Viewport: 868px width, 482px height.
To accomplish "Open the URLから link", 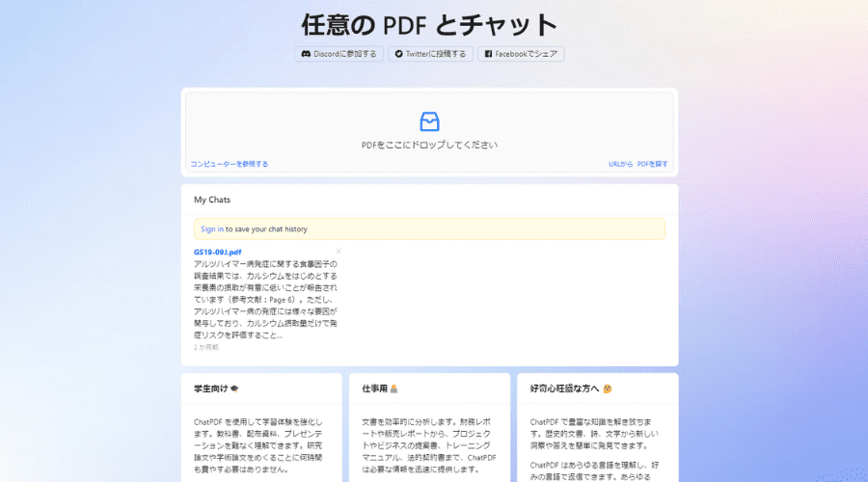I will (x=620, y=164).
